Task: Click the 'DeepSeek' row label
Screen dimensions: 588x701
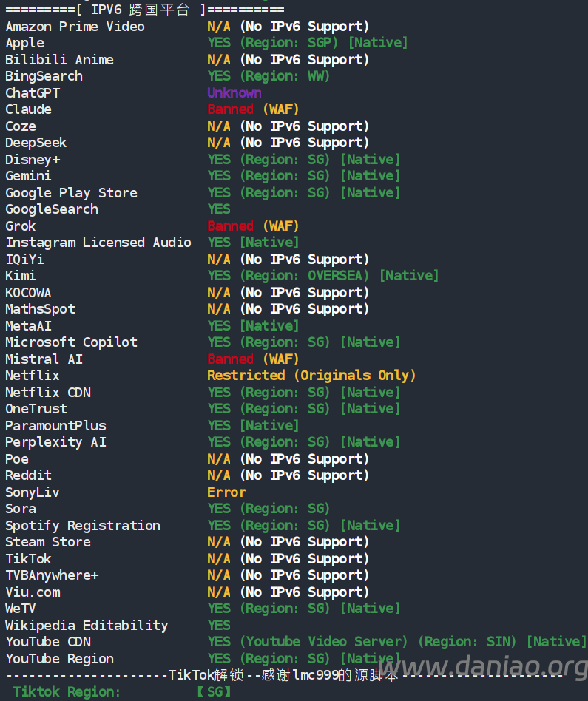Action: tap(36, 143)
